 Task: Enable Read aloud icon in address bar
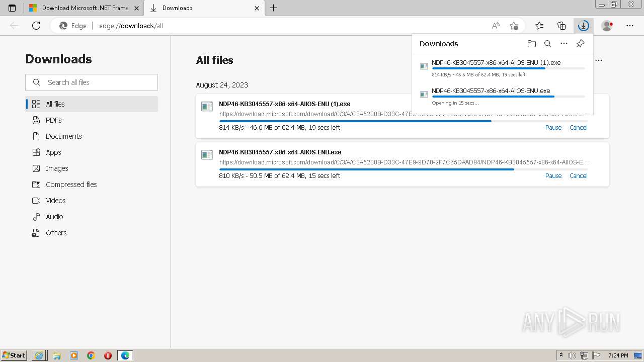coord(496,26)
